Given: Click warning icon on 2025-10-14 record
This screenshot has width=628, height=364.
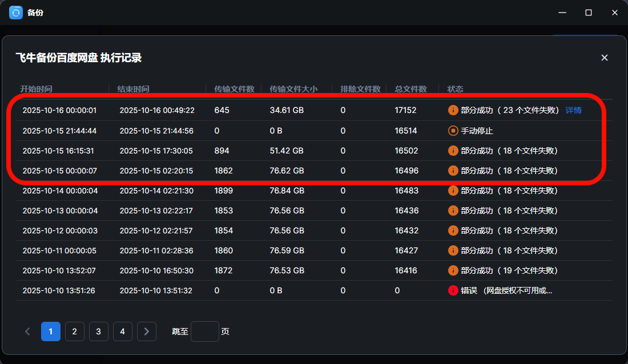Looking at the screenshot, I should pos(453,191).
